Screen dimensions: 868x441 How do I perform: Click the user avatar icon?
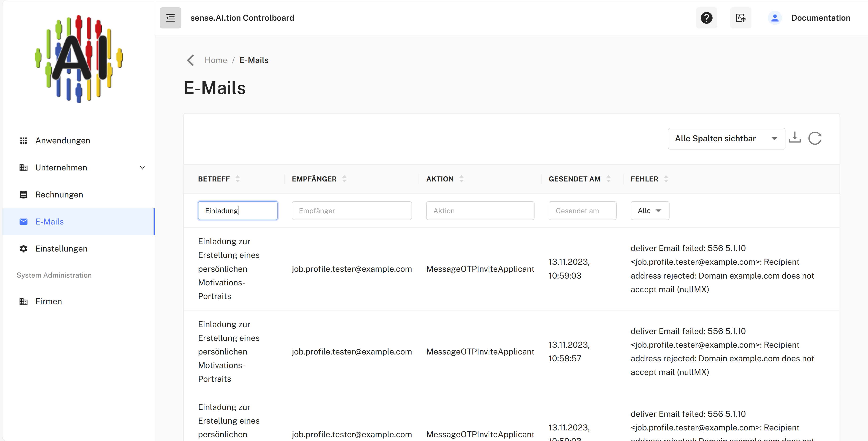coord(775,18)
